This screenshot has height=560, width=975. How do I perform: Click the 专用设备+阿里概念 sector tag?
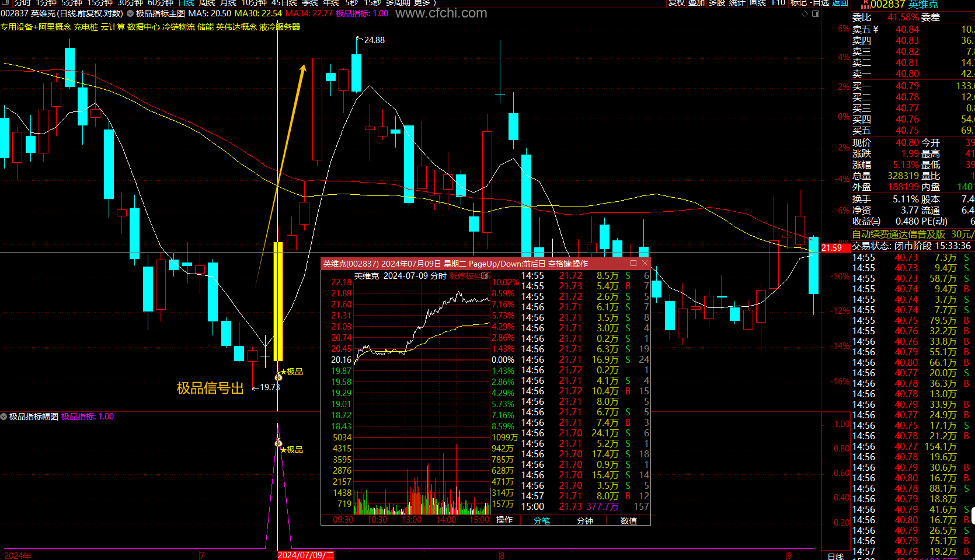36,27
